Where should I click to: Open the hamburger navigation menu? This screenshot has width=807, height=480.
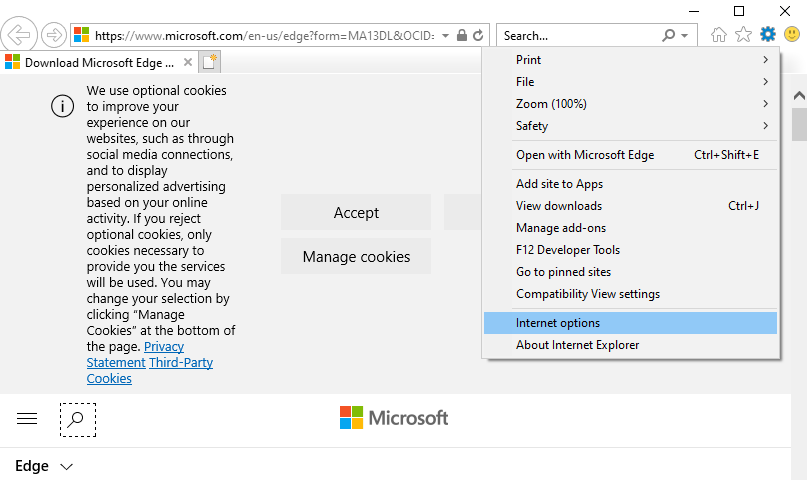tap(27, 419)
